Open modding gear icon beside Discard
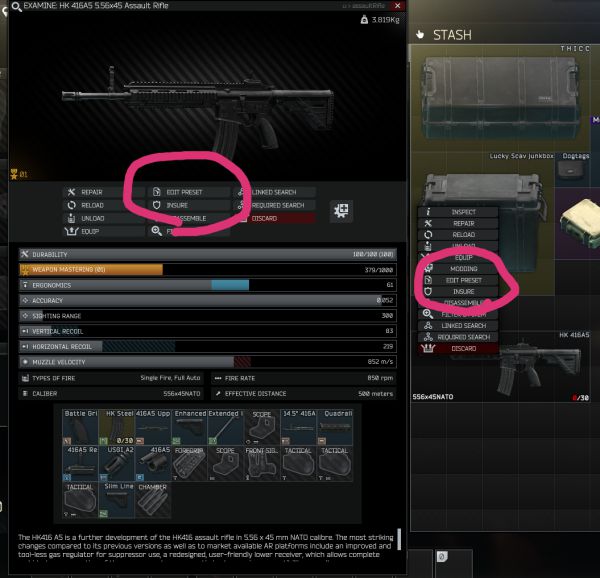The height and width of the screenshot is (578, 600). [343, 211]
